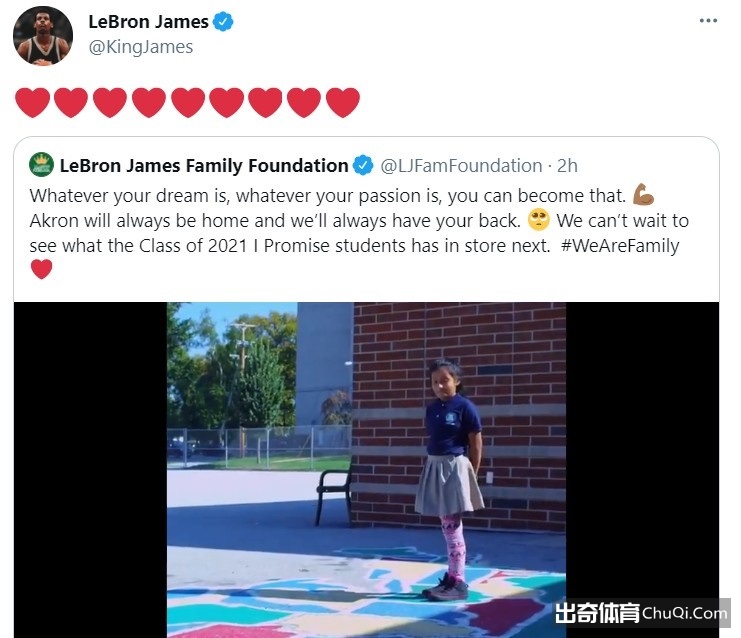Click the verified badge next to Family Foundation
The width and height of the screenshot is (741, 638).
pyautogui.click(x=363, y=165)
